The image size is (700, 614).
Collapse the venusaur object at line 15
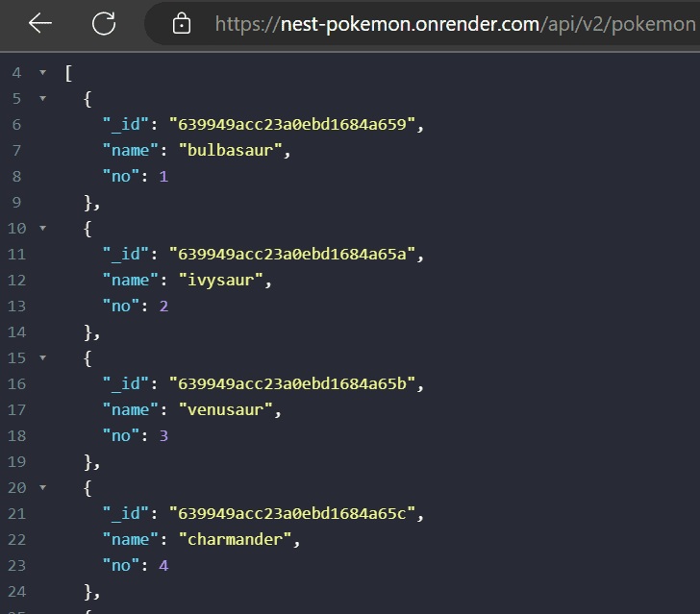(x=43, y=357)
